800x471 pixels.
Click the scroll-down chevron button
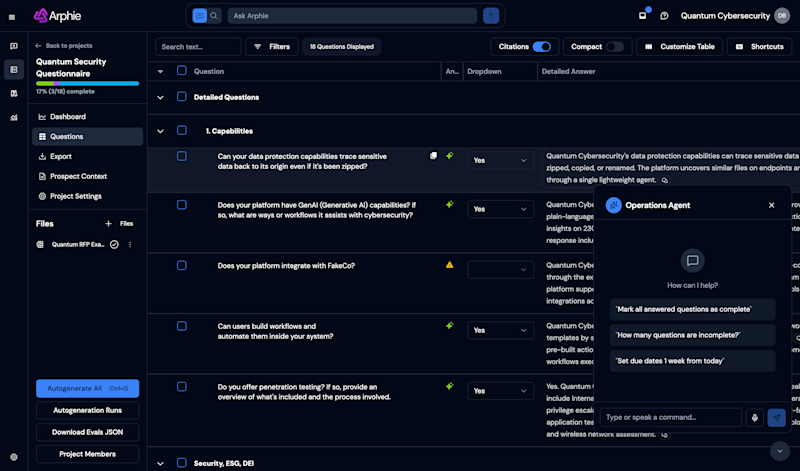coord(780,451)
